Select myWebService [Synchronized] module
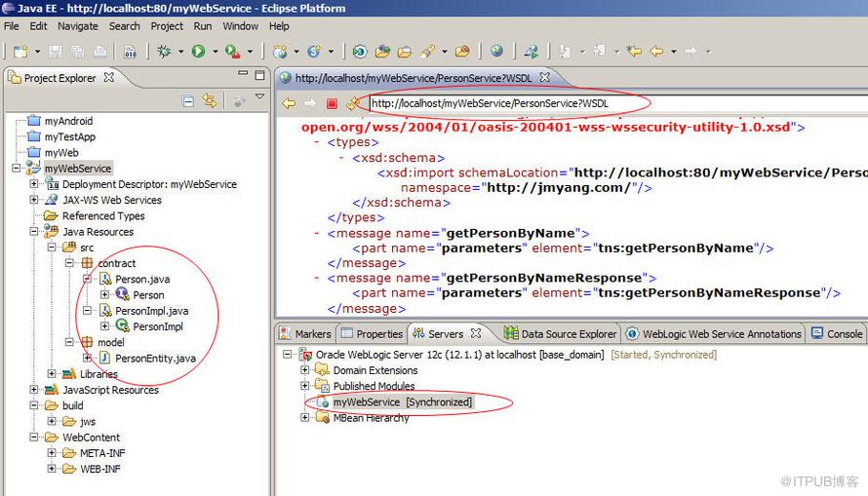868x496 pixels. (403, 402)
